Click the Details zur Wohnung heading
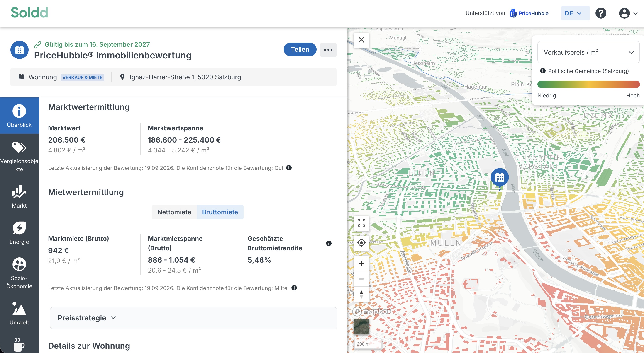644x353 pixels. coord(89,346)
